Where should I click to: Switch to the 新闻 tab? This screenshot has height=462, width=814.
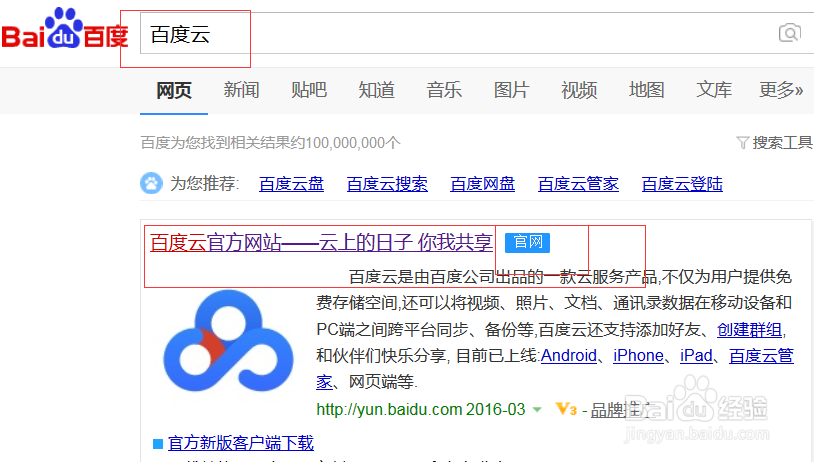point(241,90)
